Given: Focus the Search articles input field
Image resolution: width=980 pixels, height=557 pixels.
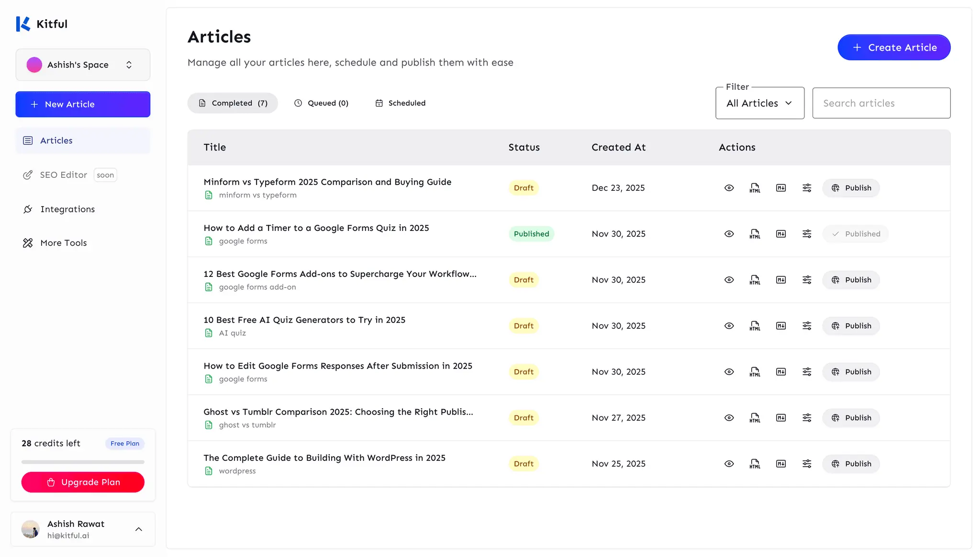Looking at the screenshot, I should 881,103.
